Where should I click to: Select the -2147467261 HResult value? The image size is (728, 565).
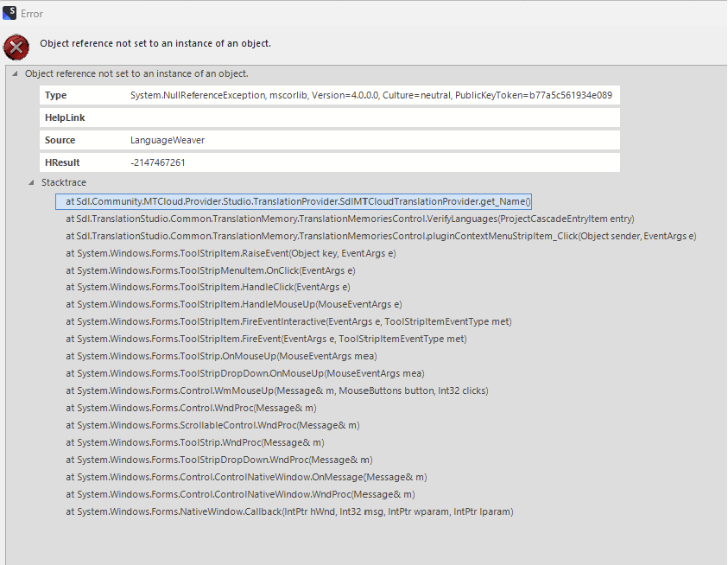157,162
